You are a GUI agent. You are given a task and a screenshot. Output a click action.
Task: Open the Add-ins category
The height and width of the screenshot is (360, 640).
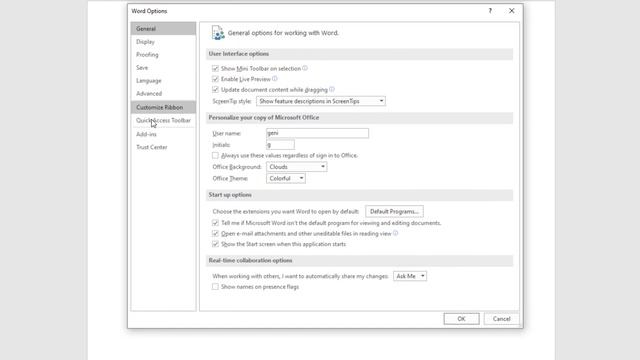pyautogui.click(x=163, y=134)
